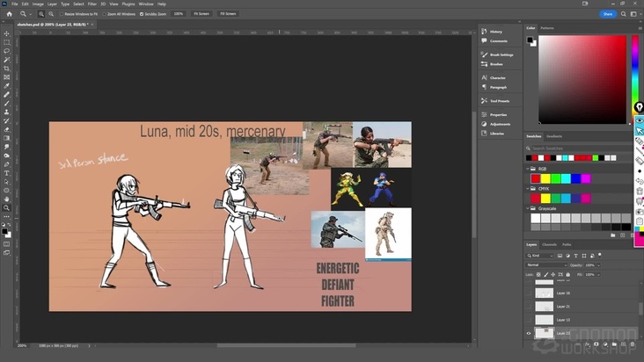
Task: Open the Brush Settings panel
Action: (501, 54)
